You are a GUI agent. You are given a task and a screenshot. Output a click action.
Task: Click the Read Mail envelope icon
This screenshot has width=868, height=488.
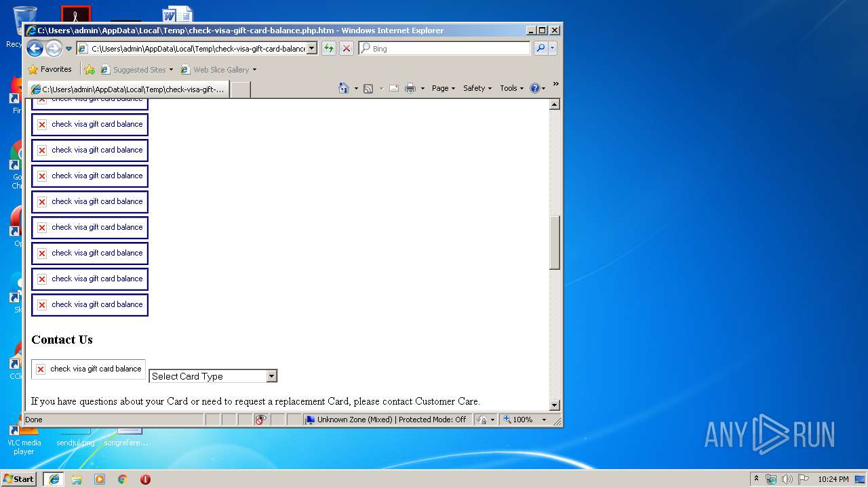tap(393, 88)
